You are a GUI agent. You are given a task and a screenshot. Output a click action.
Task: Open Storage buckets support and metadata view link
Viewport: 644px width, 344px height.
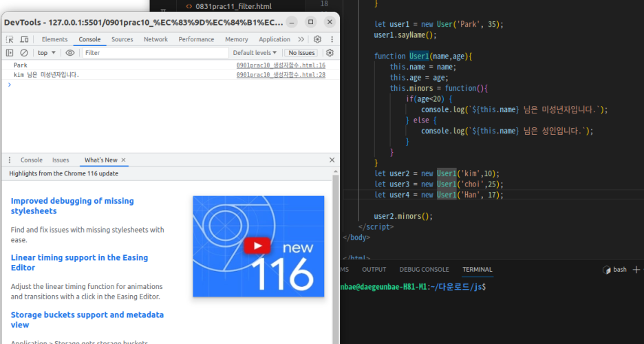pyautogui.click(x=87, y=320)
